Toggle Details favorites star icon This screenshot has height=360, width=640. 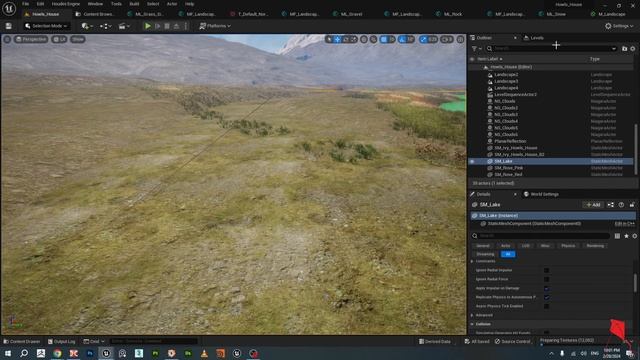tap(627, 236)
